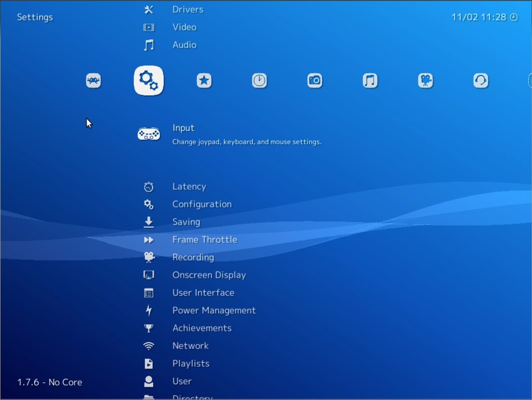Select Power Management entry

(x=214, y=310)
